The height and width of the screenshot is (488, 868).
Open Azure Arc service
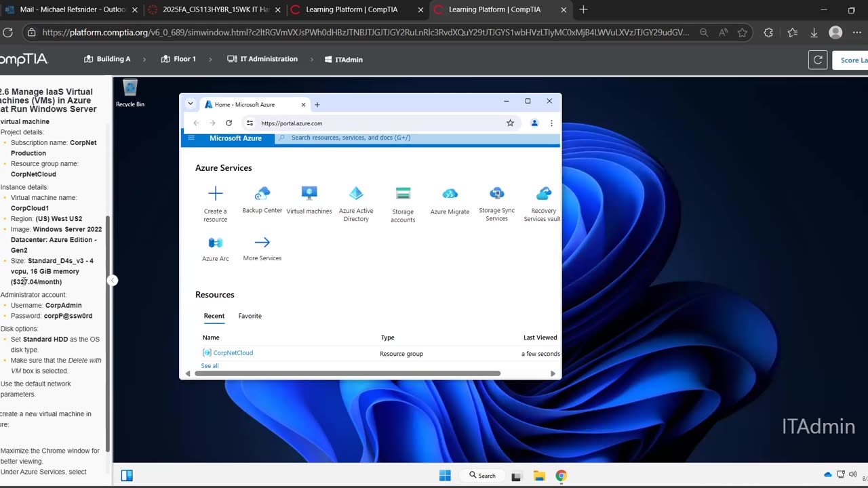pos(216,248)
